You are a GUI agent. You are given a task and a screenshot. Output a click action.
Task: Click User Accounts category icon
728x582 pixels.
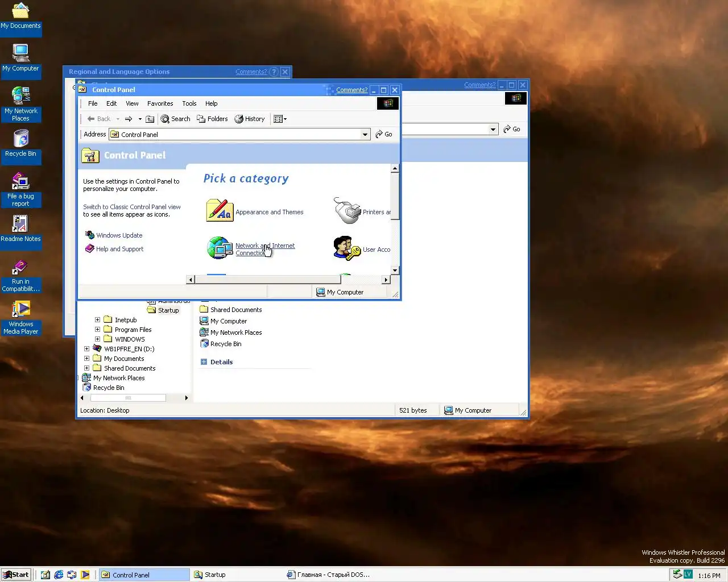point(347,248)
